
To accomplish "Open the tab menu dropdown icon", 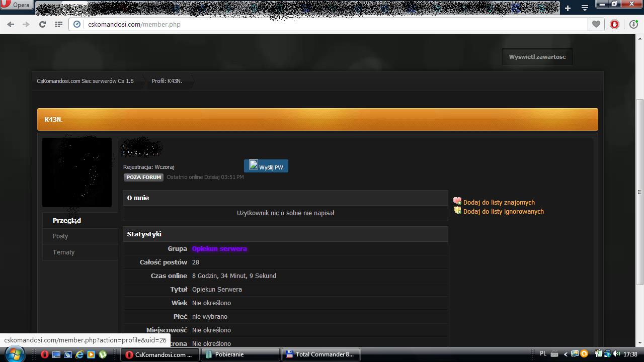I will coord(585,8).
